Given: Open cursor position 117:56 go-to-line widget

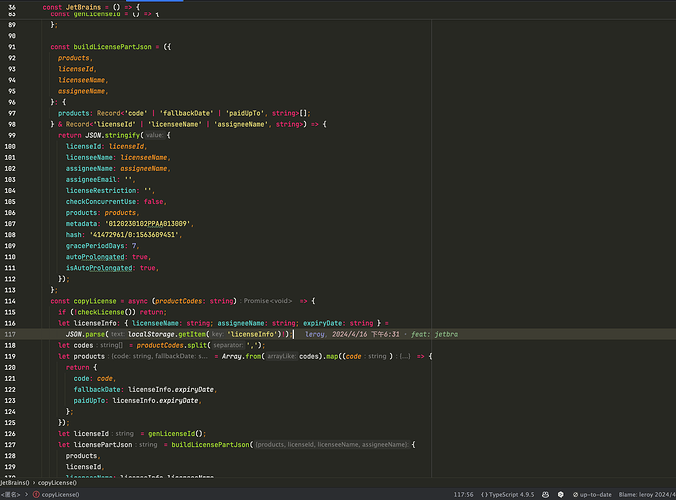Looking at the screenshot, I should 463,494.
